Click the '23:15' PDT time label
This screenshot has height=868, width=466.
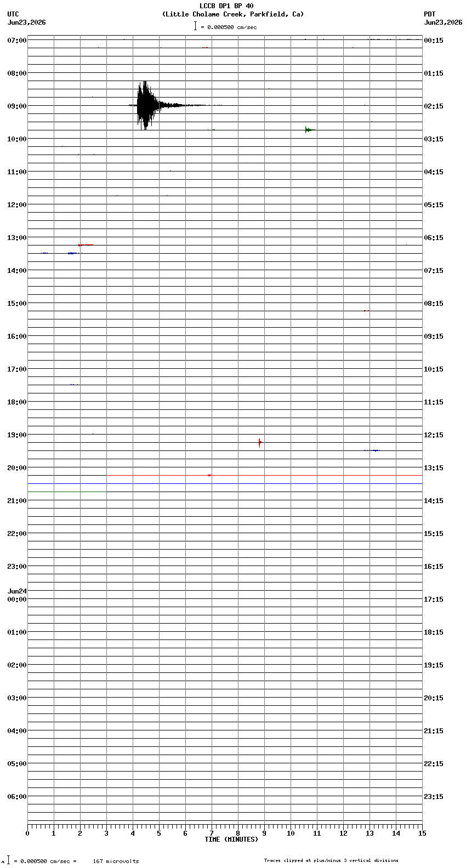434,797
